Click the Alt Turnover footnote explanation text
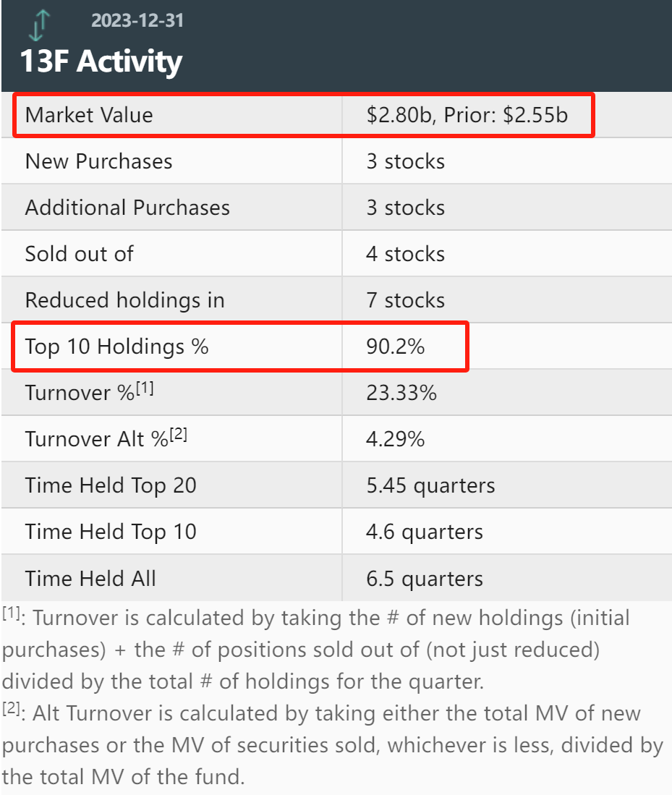 pos(333,745)
